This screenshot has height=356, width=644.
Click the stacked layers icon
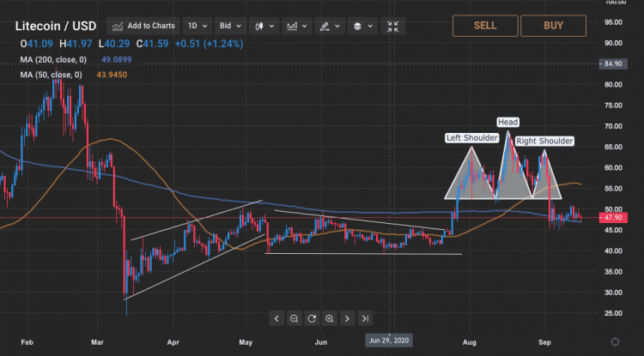pyautogui.click(x=357, y=27)
